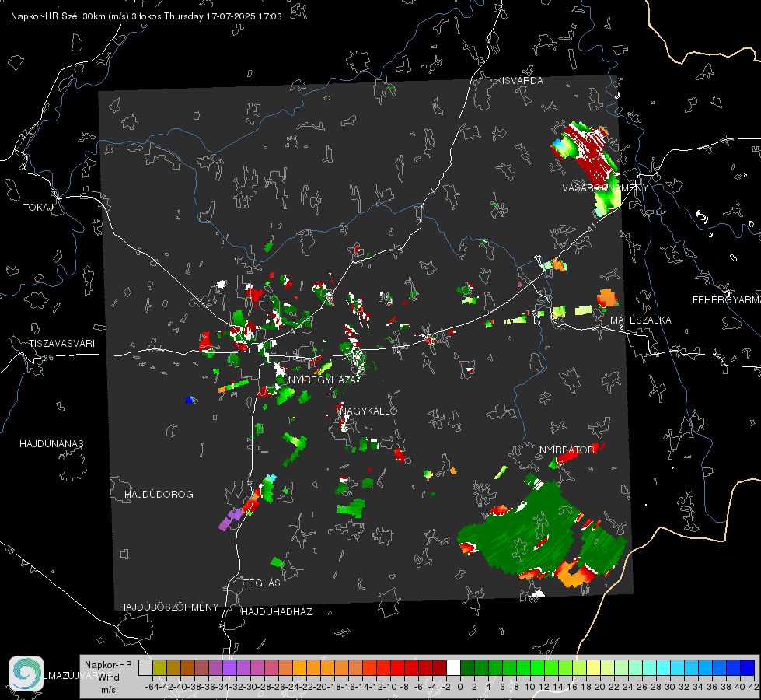This screenshot has width=761, height=700.
Task: Click the NYÍREGYHÁZA label at map center
Action: pos(321,380)
